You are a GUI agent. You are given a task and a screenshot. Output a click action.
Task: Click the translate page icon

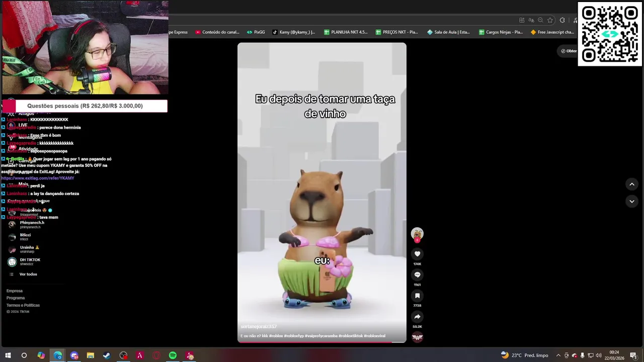coord(531,20)
